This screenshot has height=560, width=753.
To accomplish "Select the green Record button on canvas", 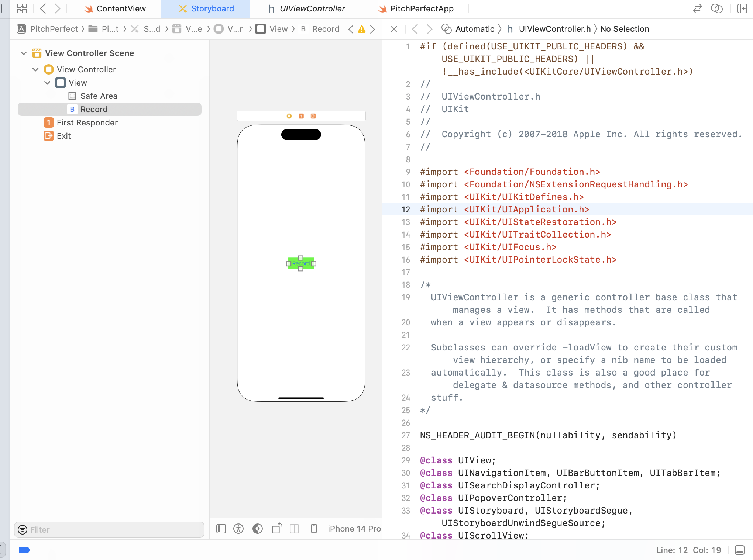I will click(301, 263).
